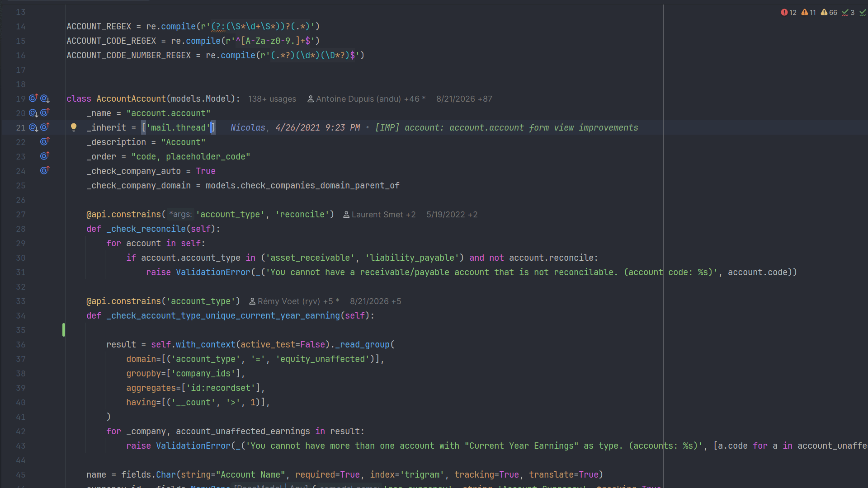Click 'ACCOUNT_REGEX' on line 14
The width and height of the screenshot is (868, 488).
(99, 27)
